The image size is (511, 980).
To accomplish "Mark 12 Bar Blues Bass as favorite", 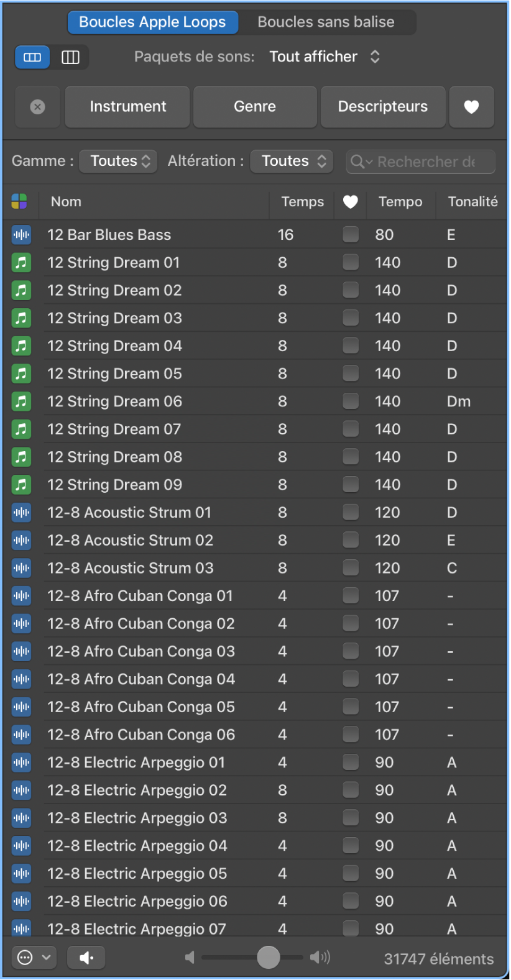I will point(351,235).
